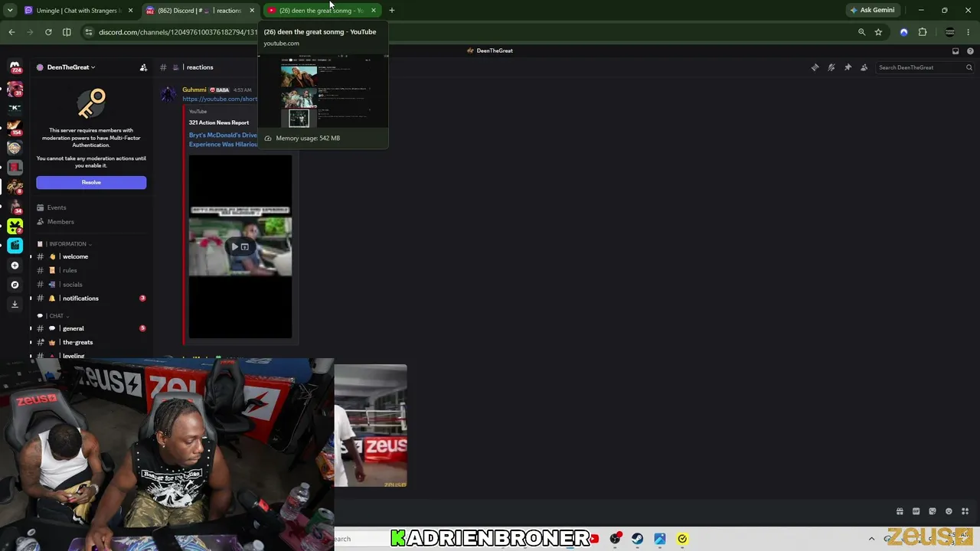Open the server icon with 31 badge
The image size is (980, 551).
click(15, 89)
